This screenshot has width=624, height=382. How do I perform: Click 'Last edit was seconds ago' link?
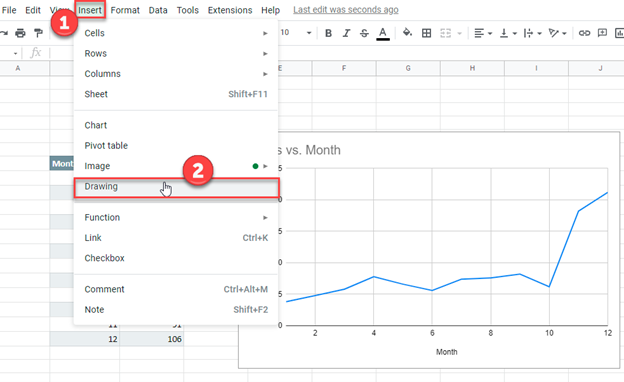tap(346, 10)
